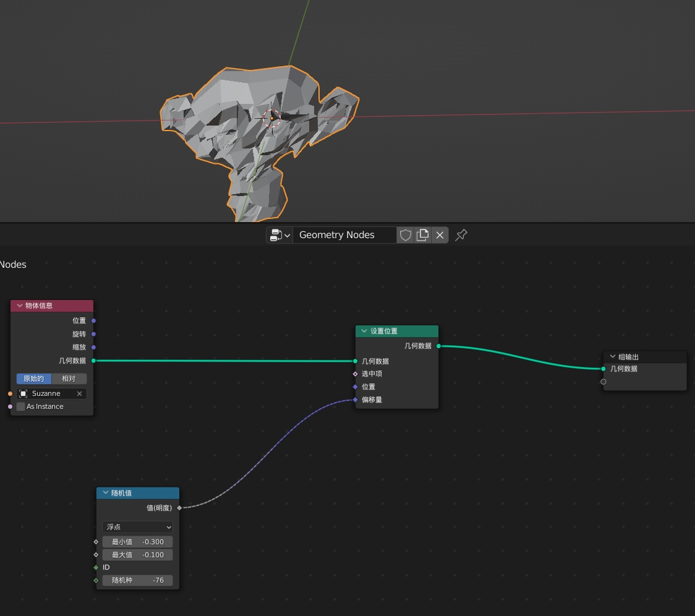
Task: Clear the Suzanne object with X icon
Action: click(x=79, y=393)
